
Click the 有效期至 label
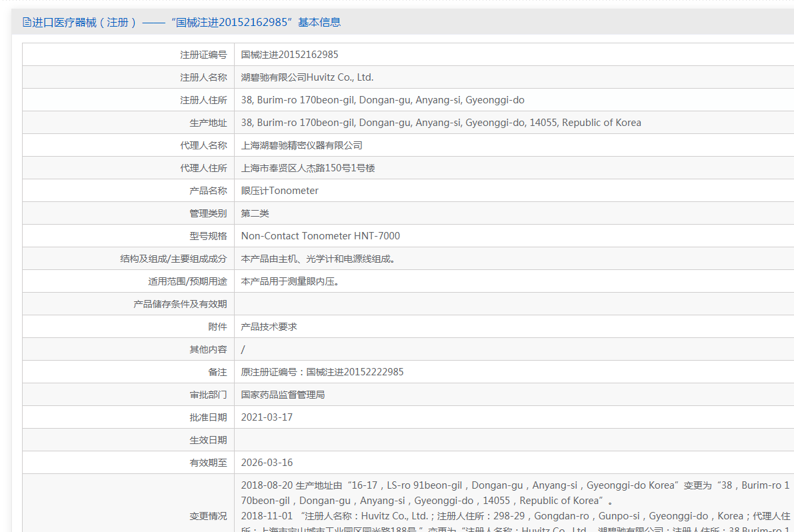(x=208, y=463)
